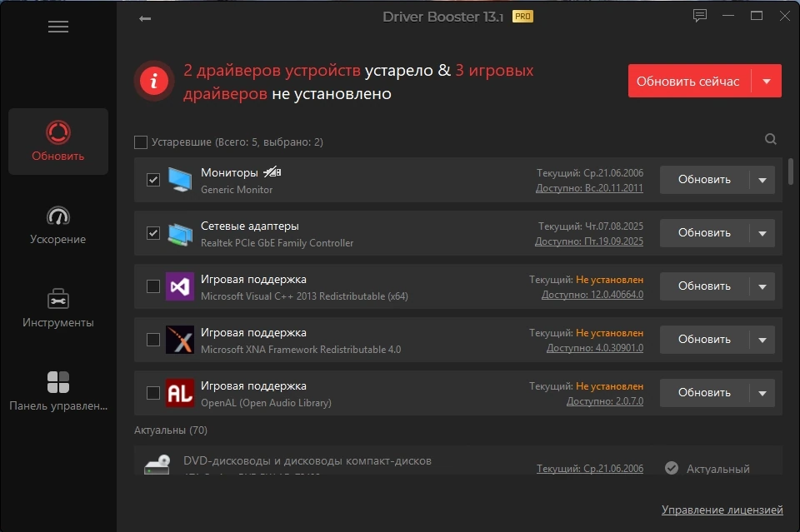Click the Visual C++ 2013 icon
This screenshot has height=532, width=800.
pyautogui.click(x=180, y=286)
